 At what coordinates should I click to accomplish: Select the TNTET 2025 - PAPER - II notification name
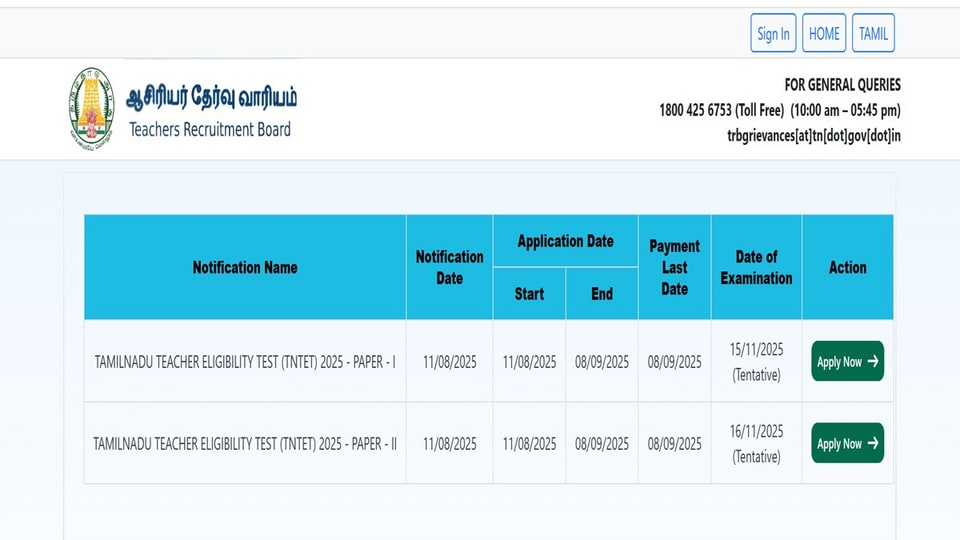pos(245,443)
